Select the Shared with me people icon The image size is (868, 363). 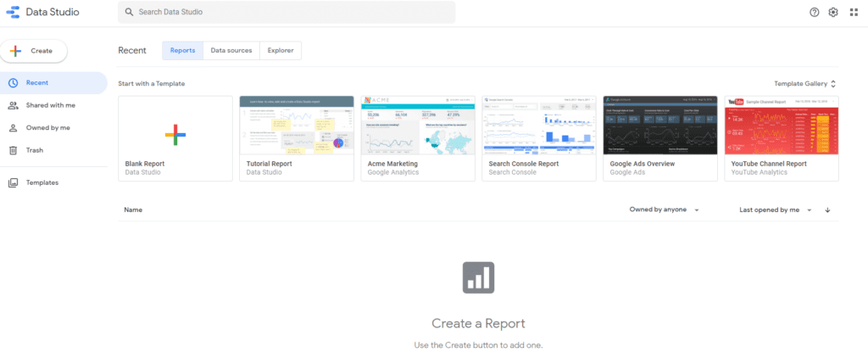tap(14, 105)
